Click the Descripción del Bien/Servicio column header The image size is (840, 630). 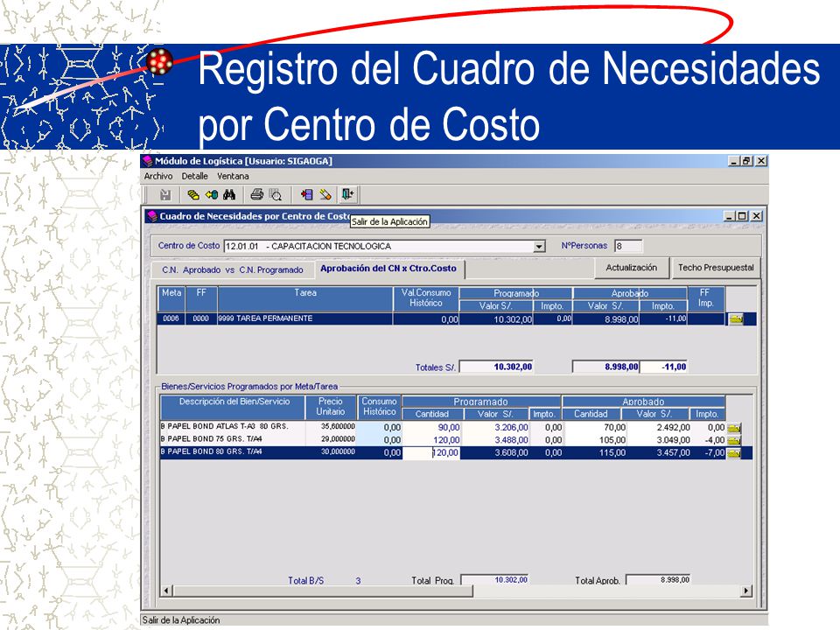234,407
